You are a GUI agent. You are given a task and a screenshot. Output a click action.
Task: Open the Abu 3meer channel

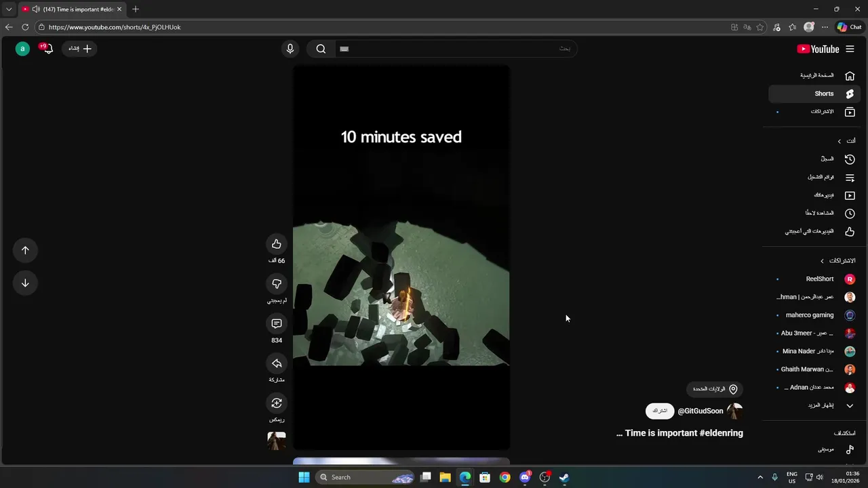814,333
